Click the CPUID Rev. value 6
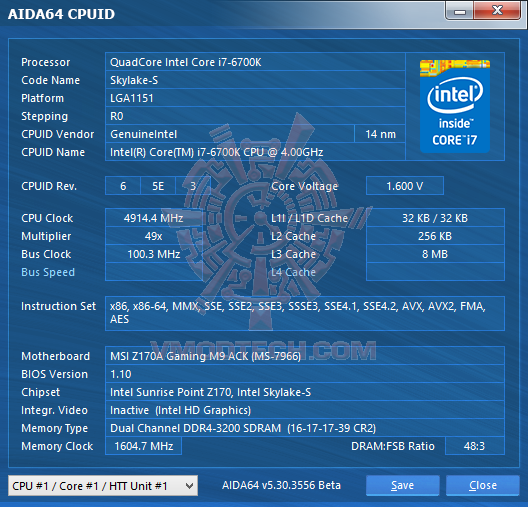 (x=123, y=186)
